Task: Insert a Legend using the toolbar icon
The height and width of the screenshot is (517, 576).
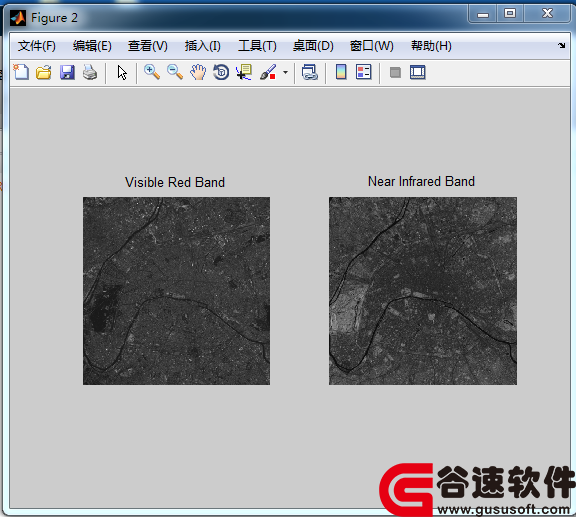Action: pyautogui.click(x=364, y=72)
